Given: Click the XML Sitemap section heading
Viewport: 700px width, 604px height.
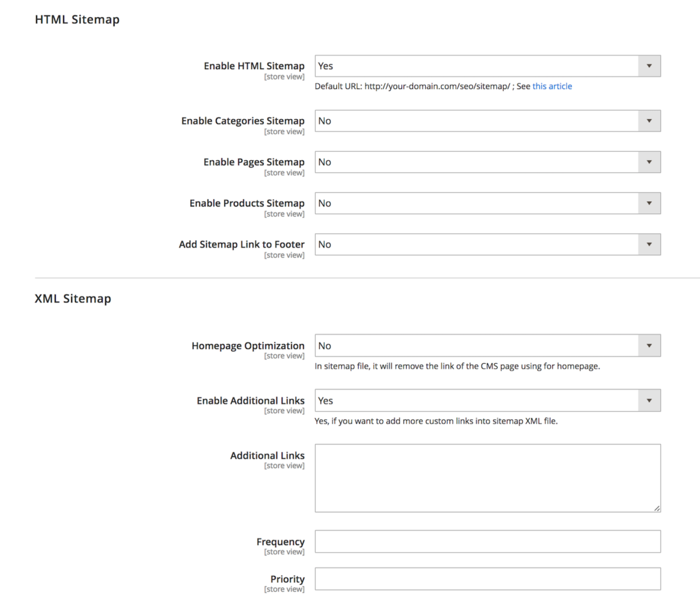Looking at the screenshot, I should point(72,298).
